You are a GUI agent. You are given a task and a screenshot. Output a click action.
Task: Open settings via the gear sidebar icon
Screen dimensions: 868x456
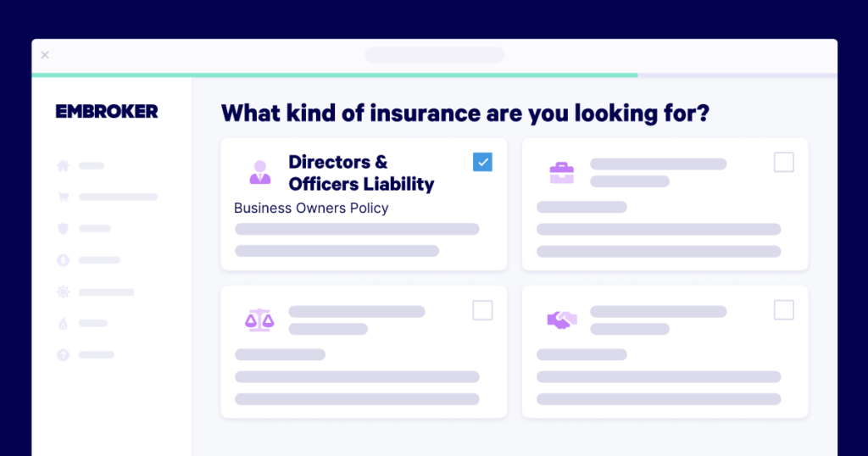(x=63, y=292)
